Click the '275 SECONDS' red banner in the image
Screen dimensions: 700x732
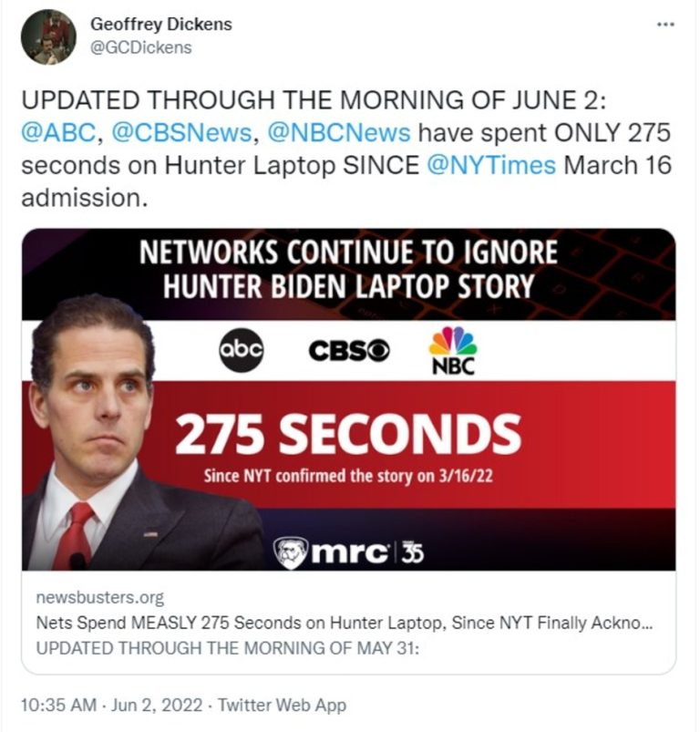(x=348, y=435)
